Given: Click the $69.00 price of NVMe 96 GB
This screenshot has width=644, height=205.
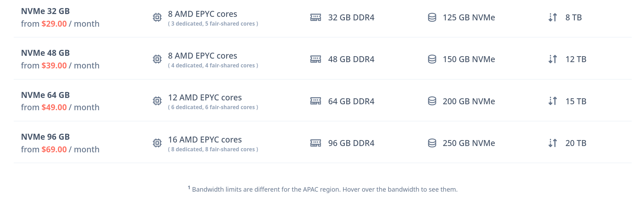Looking at the screenshot, I should [54, 150].
